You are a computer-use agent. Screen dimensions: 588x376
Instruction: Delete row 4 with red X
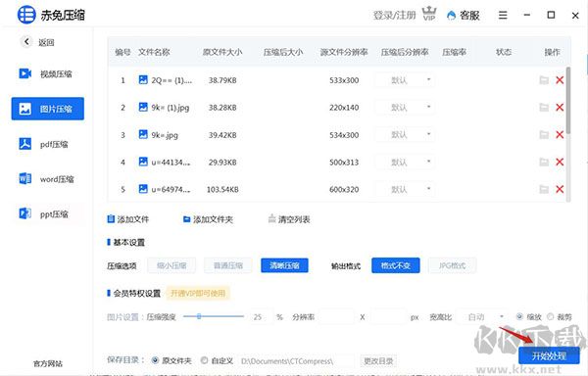(560, 162)
